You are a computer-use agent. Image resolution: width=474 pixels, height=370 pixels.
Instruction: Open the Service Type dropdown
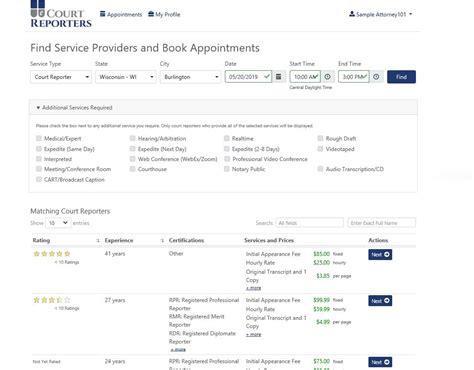tap(61, 77)
